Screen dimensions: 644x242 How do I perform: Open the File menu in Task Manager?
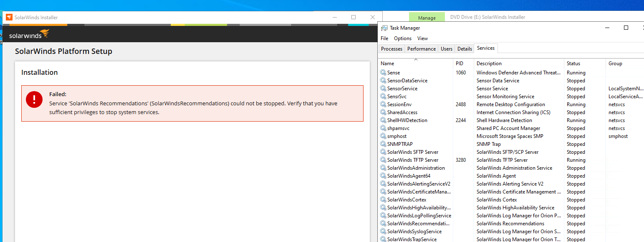click(x=384, y=38)
